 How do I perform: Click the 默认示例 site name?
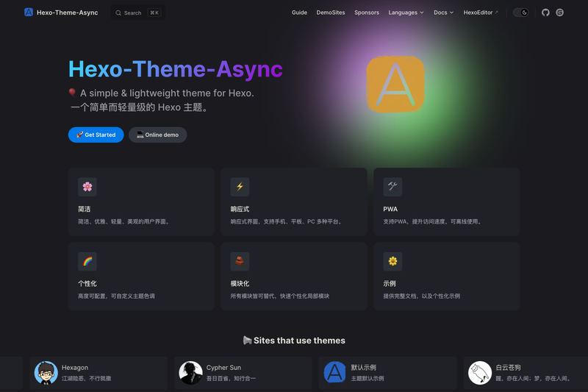tap(363, 368)
